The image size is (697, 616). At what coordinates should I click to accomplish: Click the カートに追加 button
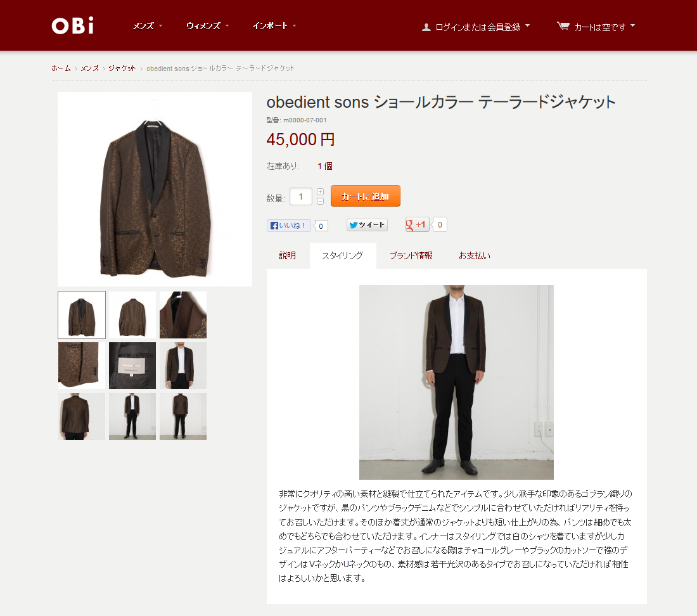(x=366, y=196)
